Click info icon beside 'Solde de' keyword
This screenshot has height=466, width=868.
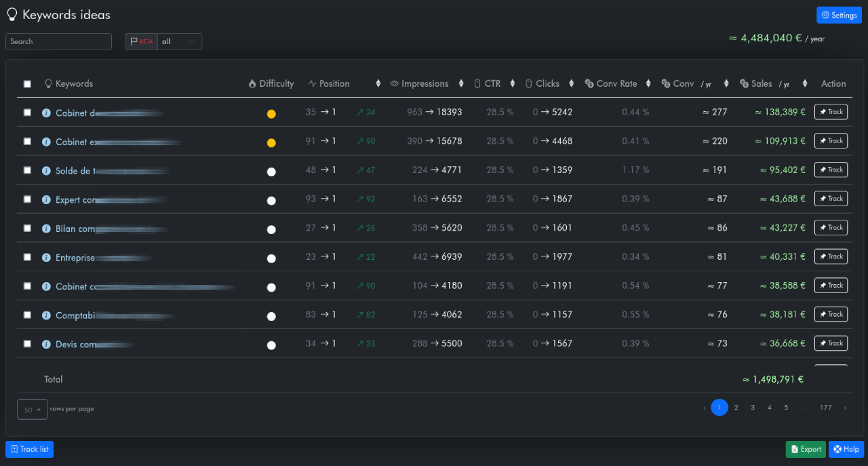(x=46, y=171)
